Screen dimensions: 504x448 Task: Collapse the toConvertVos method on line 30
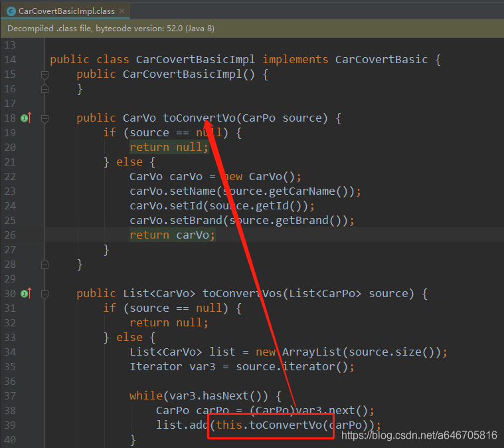click(x=45, y=294)
